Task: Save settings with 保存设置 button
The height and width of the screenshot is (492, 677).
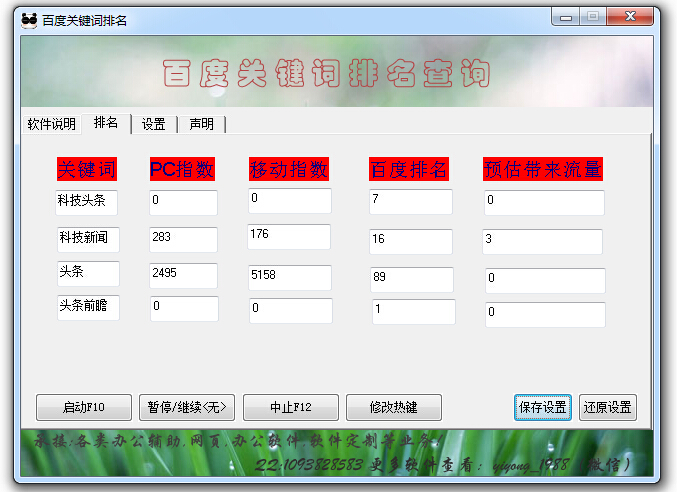Action: (x=543, y=407)
